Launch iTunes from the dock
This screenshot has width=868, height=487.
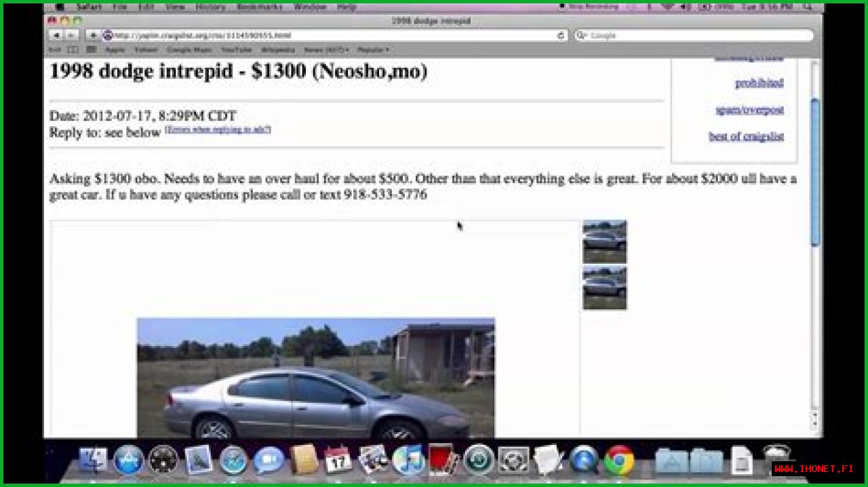tap(408, 460)
